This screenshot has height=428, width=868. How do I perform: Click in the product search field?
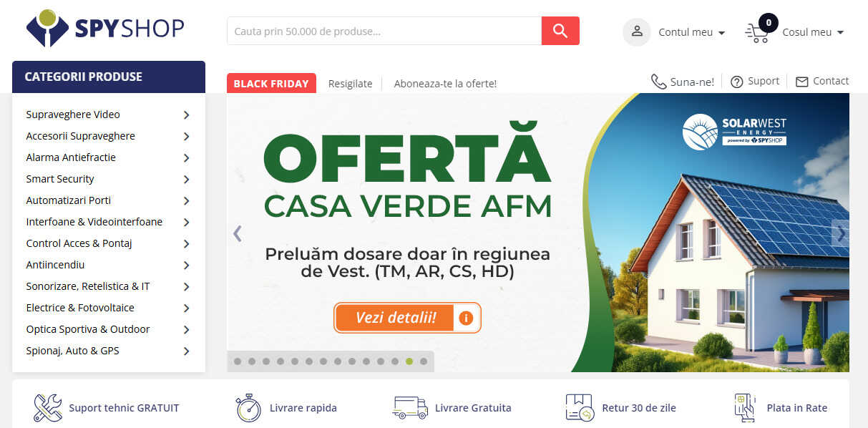(x=384, y=31)
